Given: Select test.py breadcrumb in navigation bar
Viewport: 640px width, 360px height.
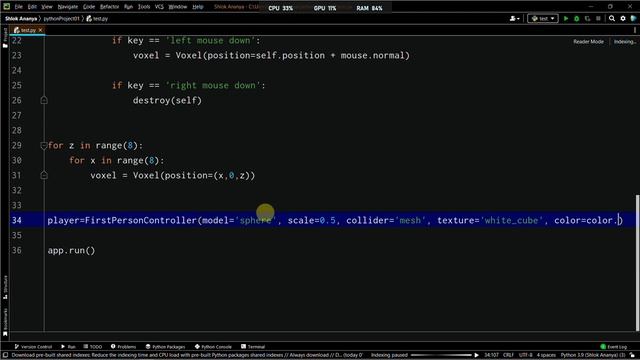Looking at the screenshot, I should pos(97,19).
